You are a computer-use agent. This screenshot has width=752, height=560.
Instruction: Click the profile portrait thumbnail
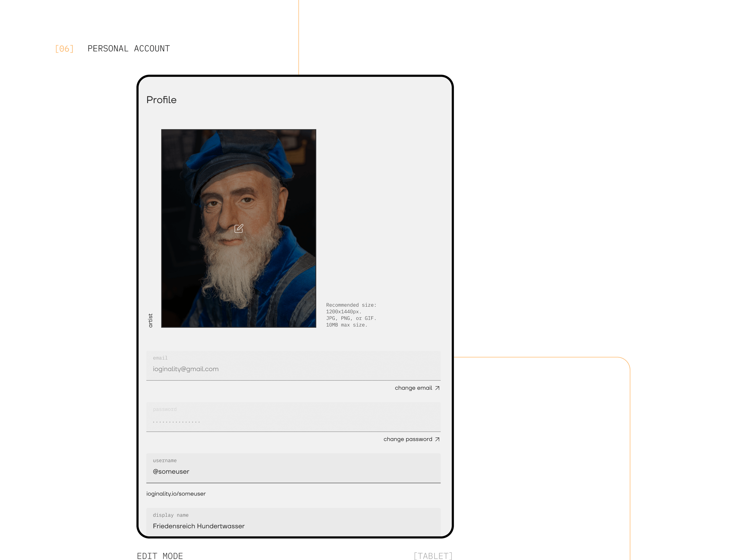tap(239, 170)
